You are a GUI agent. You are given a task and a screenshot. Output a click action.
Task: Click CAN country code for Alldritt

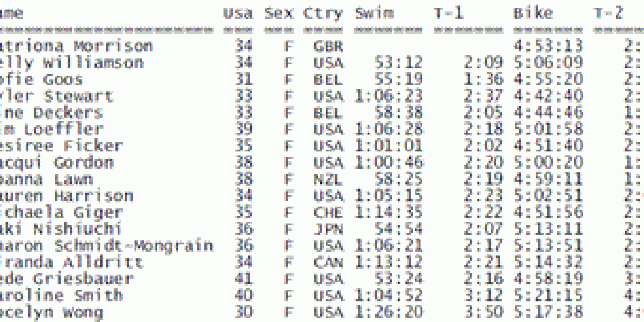click(x=327, y=262)
